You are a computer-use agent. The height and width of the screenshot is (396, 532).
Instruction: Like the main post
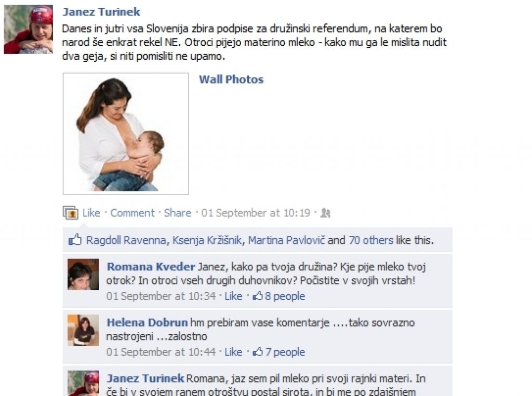(x=91, y=213)
